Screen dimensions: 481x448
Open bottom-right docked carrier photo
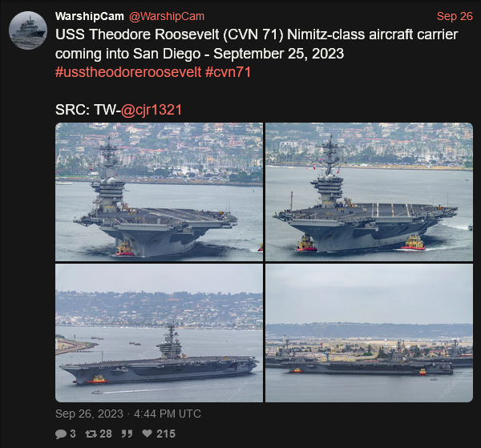369,333
